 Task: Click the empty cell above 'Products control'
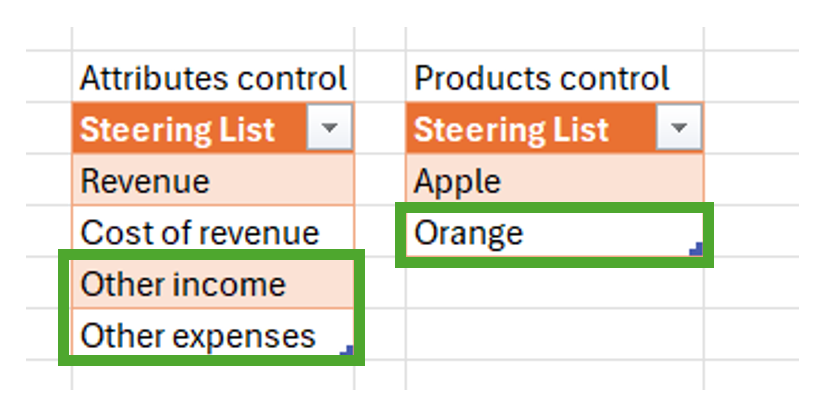[x=554, y=38]
